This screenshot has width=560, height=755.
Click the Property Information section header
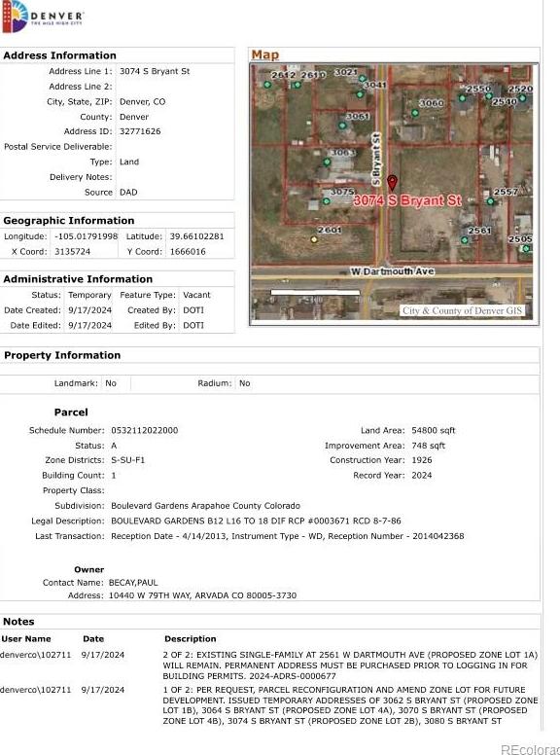[x=62, y=355]
